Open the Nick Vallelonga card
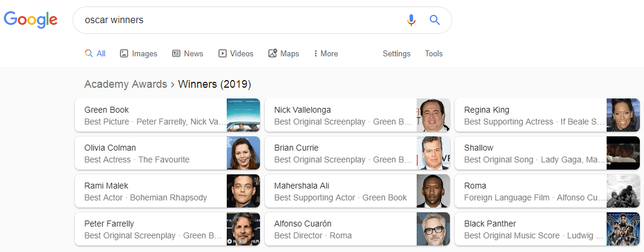Viewport: 644px width, 252px height. 357,115
